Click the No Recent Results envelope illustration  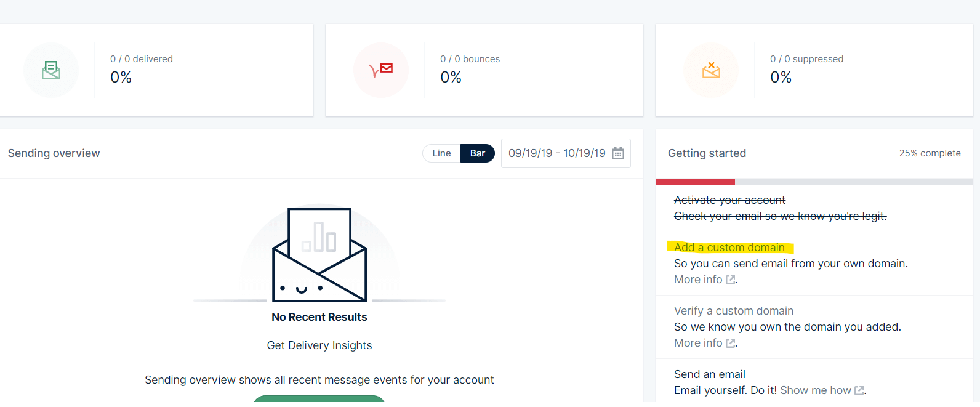(x=319, y=255)
